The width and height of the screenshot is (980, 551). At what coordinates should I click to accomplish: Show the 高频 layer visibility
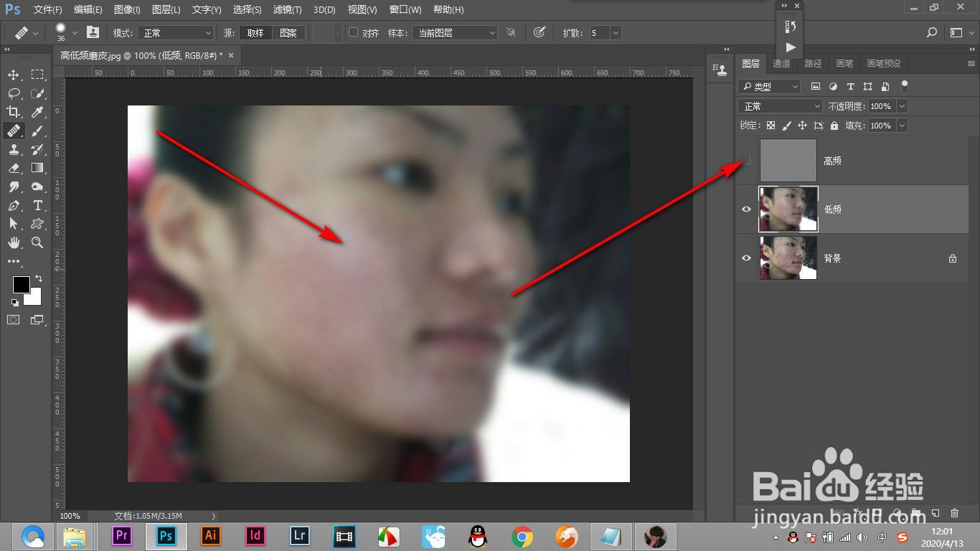pyautogui.click(x=746, y=160)
